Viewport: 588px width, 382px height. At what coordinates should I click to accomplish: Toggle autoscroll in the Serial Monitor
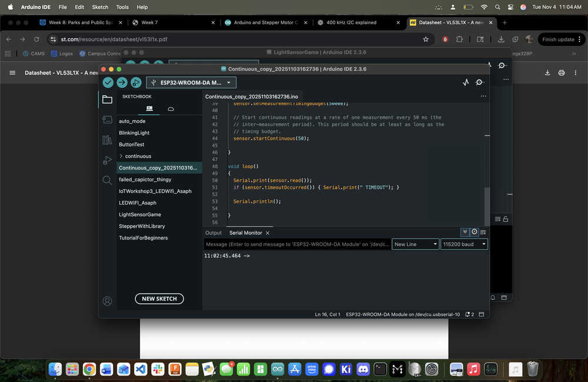465,232
